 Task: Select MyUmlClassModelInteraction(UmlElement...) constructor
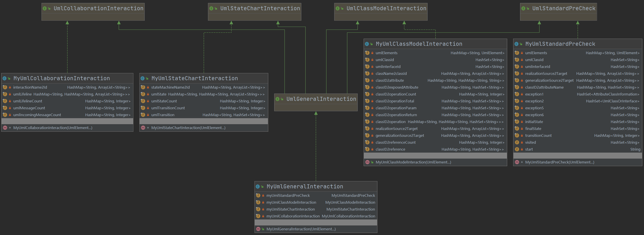pyautogui.click(x=413, y=162)
